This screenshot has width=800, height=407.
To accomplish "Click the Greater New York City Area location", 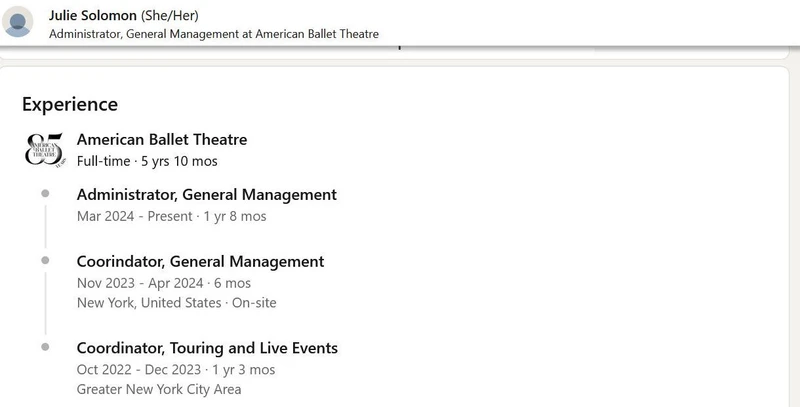I will 158,389.
